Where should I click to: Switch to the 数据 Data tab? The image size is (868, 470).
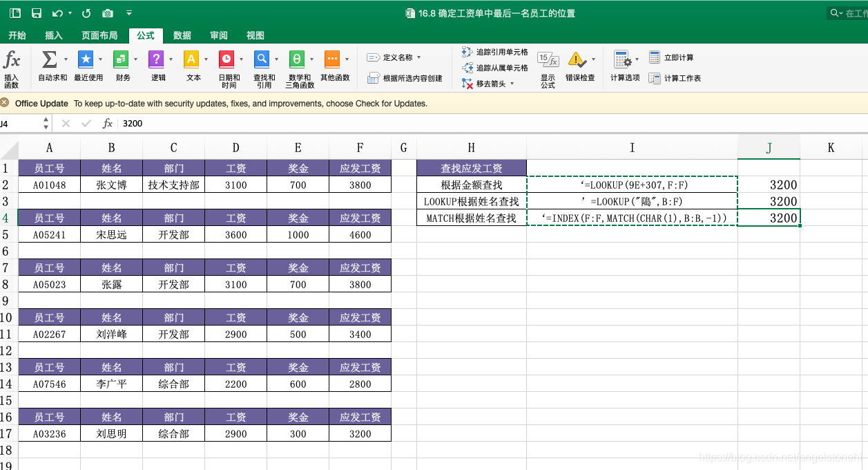[182, 35]
